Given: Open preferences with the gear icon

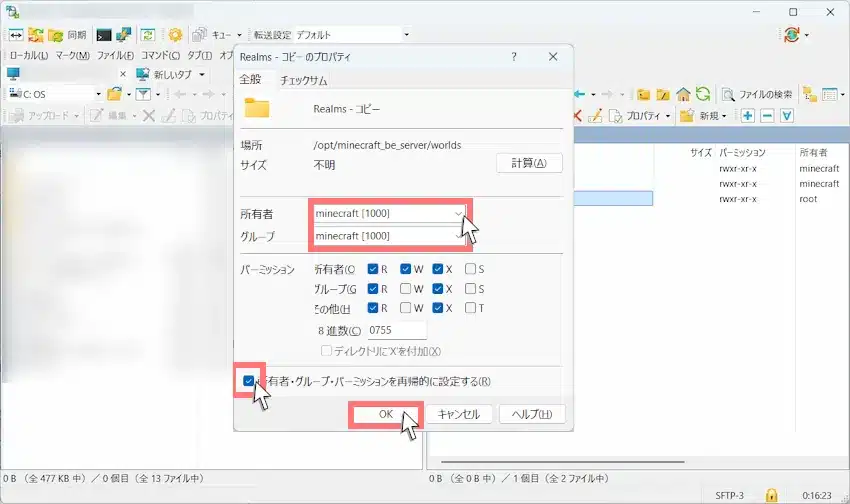Looking at the screenshot, I should pos(175,34).
